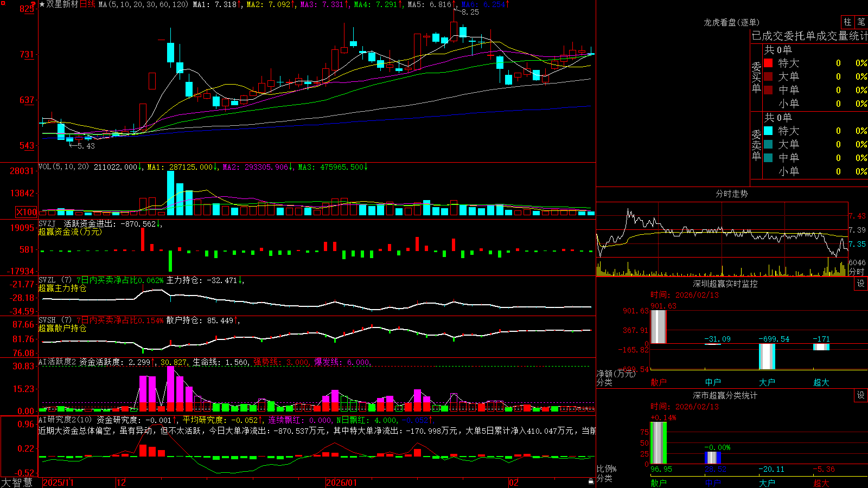
Task: Click 大户 -699.54 bar in 实时监控
Action: (x=767, y=356)
